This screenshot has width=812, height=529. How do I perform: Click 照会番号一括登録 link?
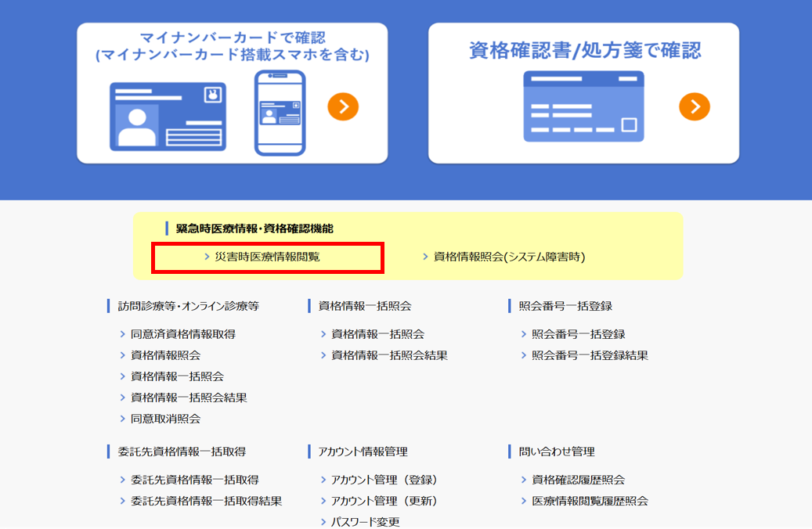coord(578,334)
